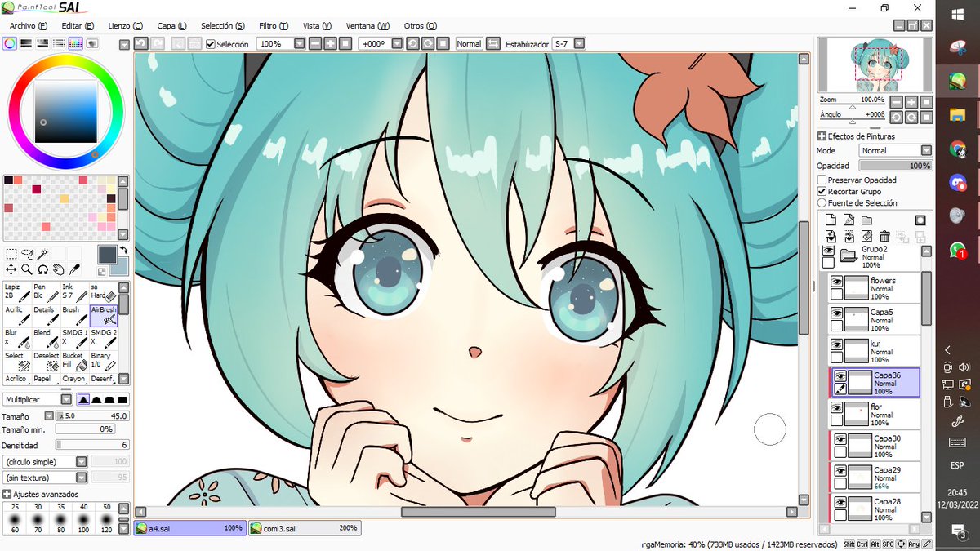
Task: Choose the sa Hard eraser
Action: tap(103, 293)
